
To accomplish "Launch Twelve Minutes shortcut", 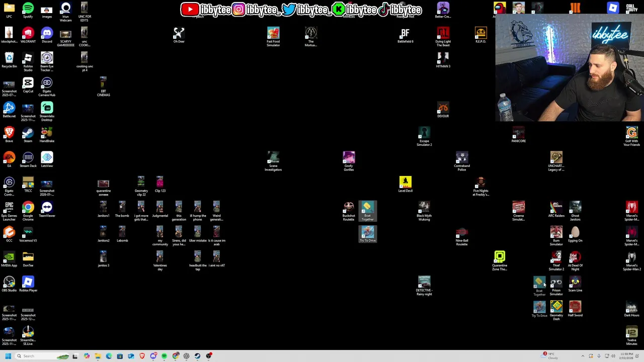I will coord(631,336).
